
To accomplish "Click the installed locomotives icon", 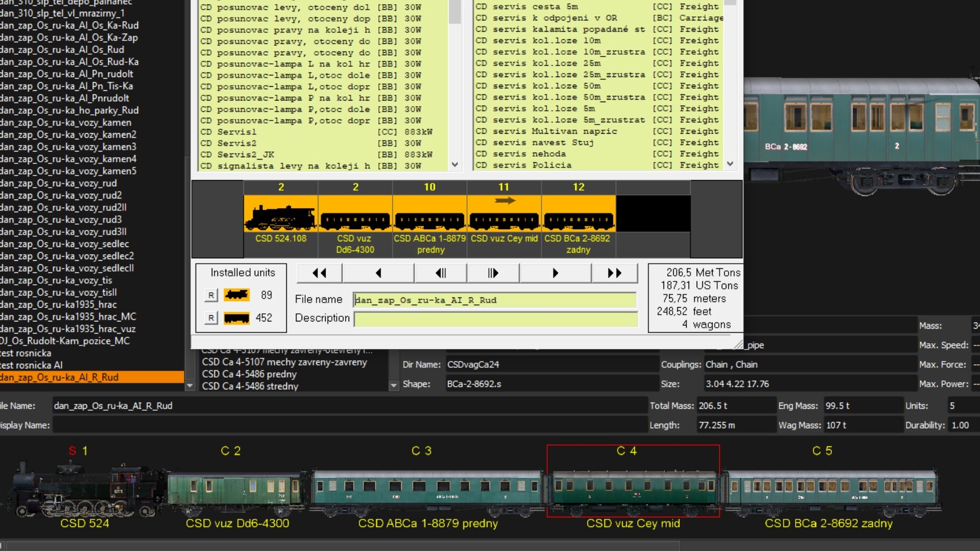I will tap(237, 295).
